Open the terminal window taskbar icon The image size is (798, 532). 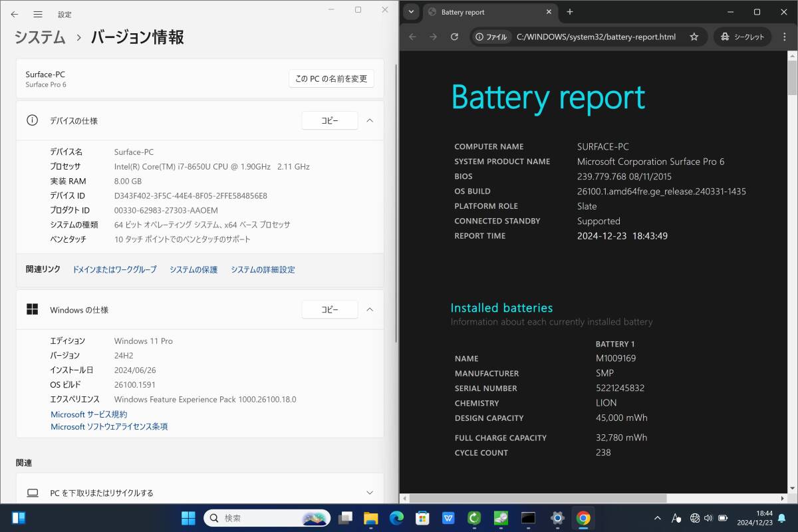coord(528,517)
